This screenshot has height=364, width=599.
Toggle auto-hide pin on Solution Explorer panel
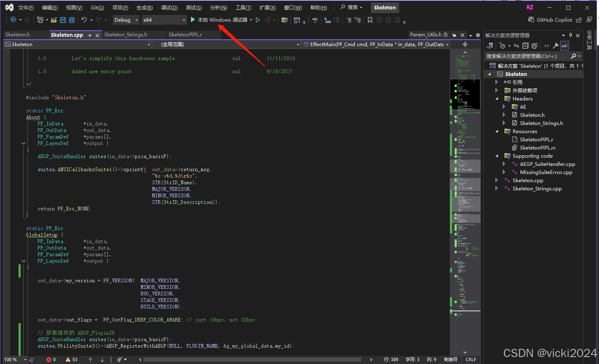click(571, 35)
